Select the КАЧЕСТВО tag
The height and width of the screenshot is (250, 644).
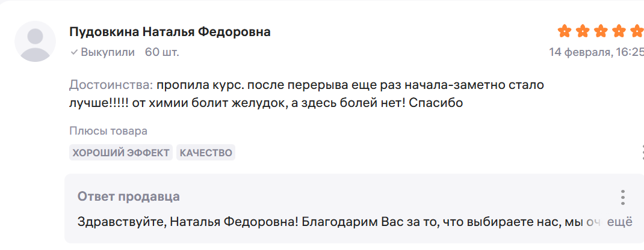click(206, 153)
